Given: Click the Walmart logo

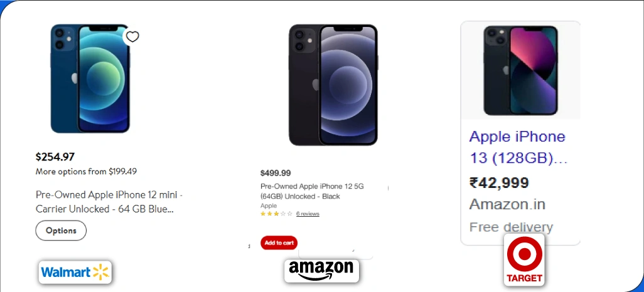Looking at the screenshot, I should tap(75, 272).
